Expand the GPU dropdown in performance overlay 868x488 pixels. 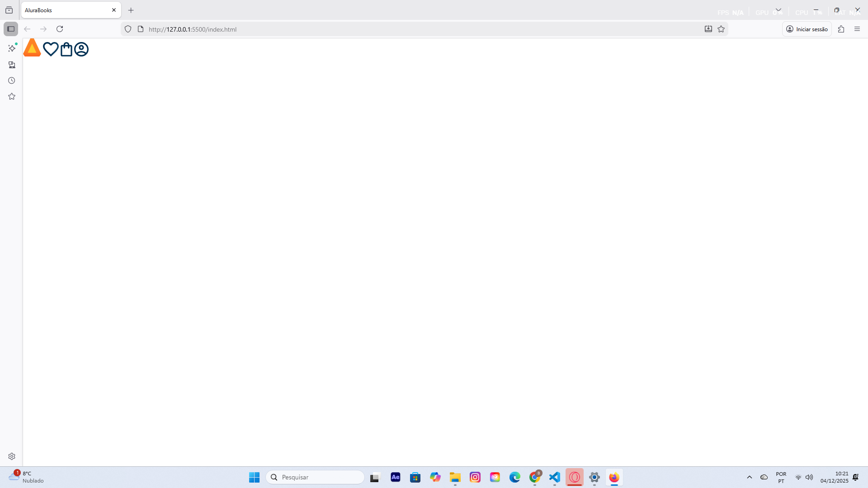(x=778, y=9)
